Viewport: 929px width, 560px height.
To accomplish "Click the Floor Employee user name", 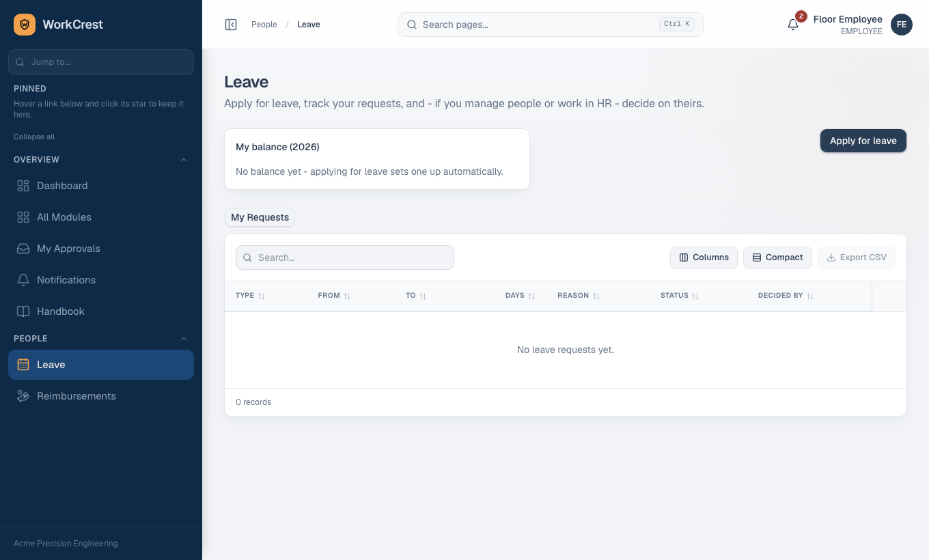I will (848, 19).
